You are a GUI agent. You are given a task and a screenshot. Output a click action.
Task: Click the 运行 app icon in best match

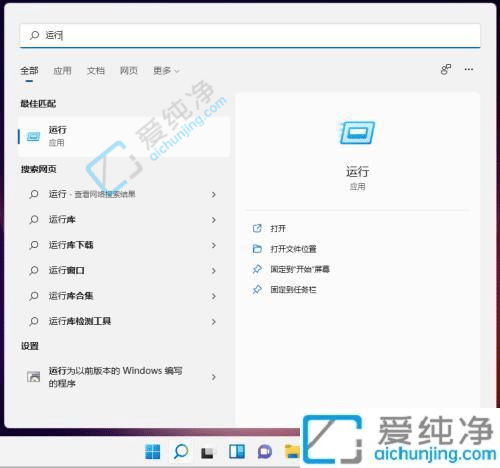click(33, 136)
